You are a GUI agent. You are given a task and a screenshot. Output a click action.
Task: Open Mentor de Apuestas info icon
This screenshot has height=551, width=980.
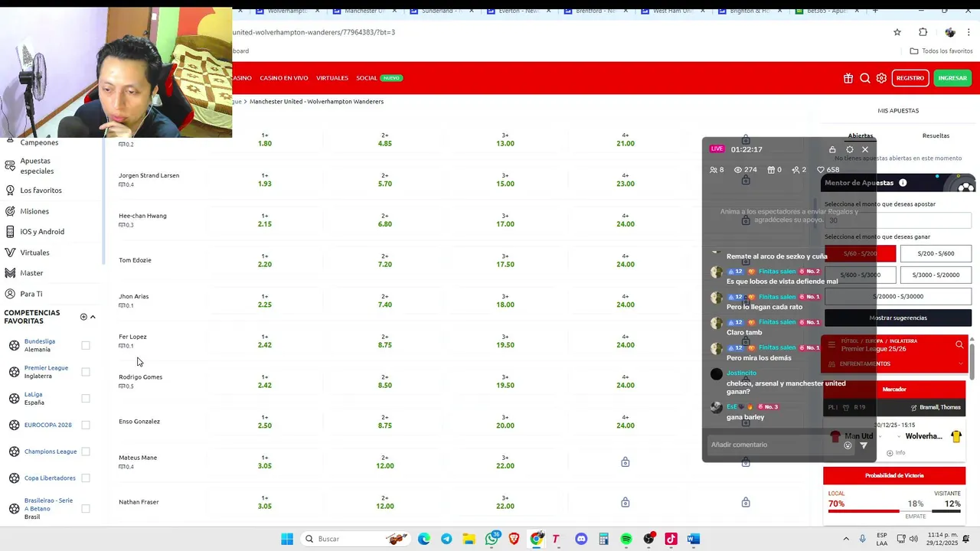[x=903, y=183]
